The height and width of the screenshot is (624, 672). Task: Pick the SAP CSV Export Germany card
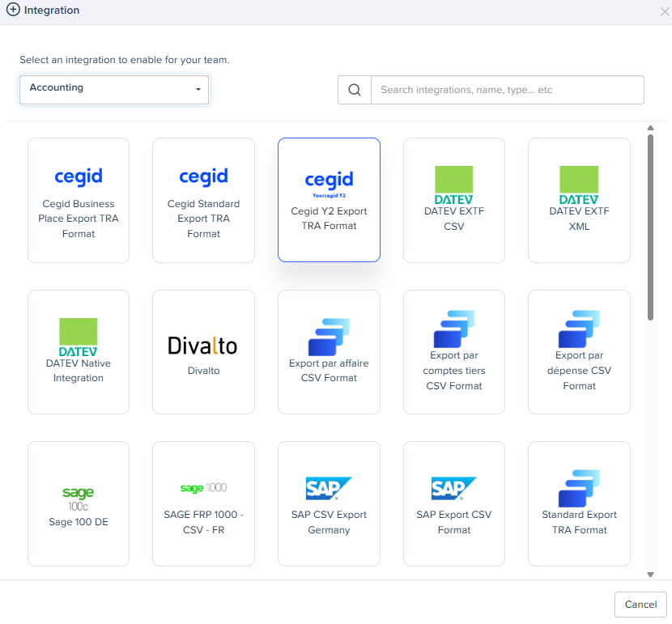pyautogui.click(x=329, y=503)
